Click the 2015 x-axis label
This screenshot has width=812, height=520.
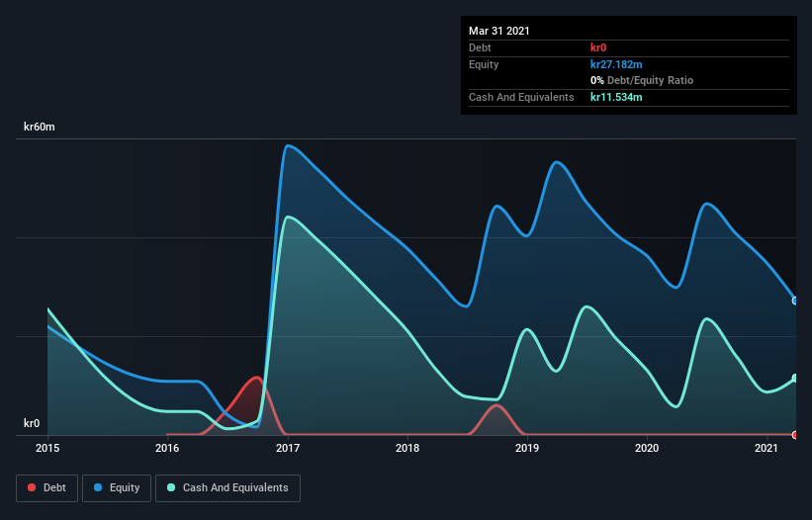point(47,448)
